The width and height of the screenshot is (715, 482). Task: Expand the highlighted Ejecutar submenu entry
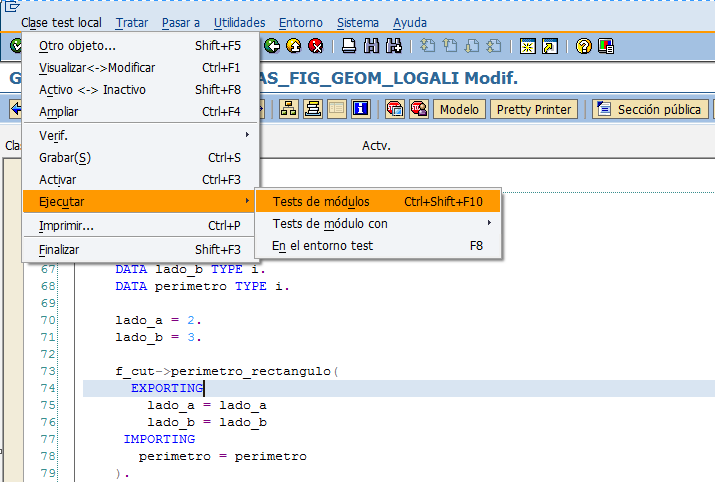click(x=140, y=202)
